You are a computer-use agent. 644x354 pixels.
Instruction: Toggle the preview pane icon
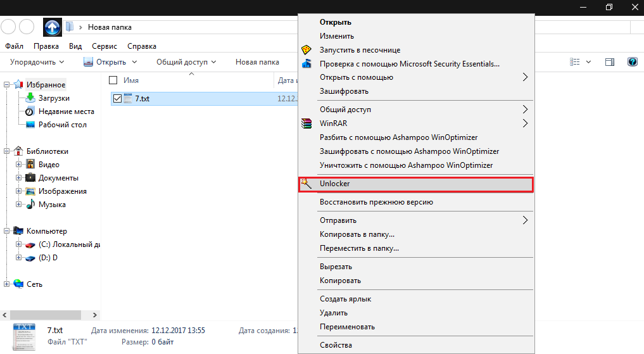pyautogui.click(x=610, y=62)
